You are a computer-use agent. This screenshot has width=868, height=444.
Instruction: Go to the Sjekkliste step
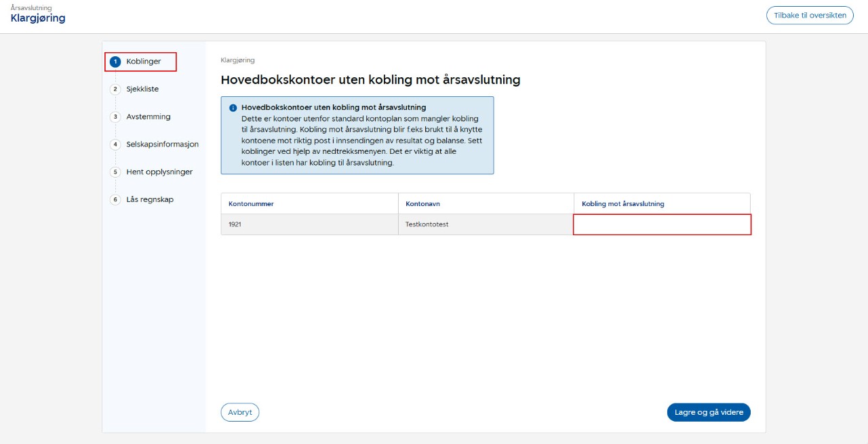(x=142, y=89)
